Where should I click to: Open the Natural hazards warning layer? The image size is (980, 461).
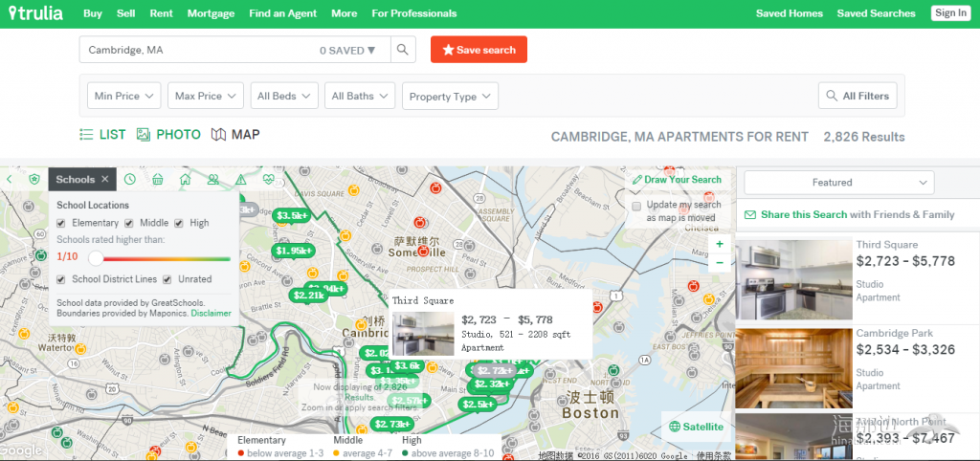240,179
